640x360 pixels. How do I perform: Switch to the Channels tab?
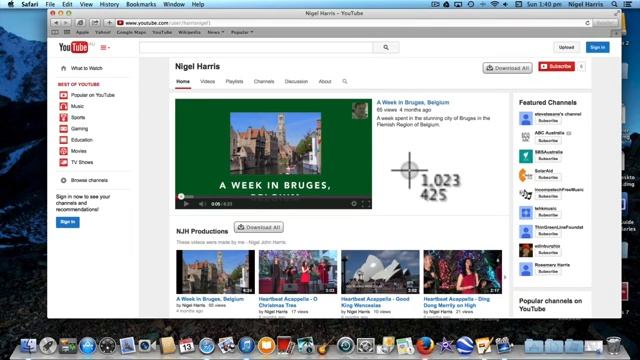[x=264, y=82]
